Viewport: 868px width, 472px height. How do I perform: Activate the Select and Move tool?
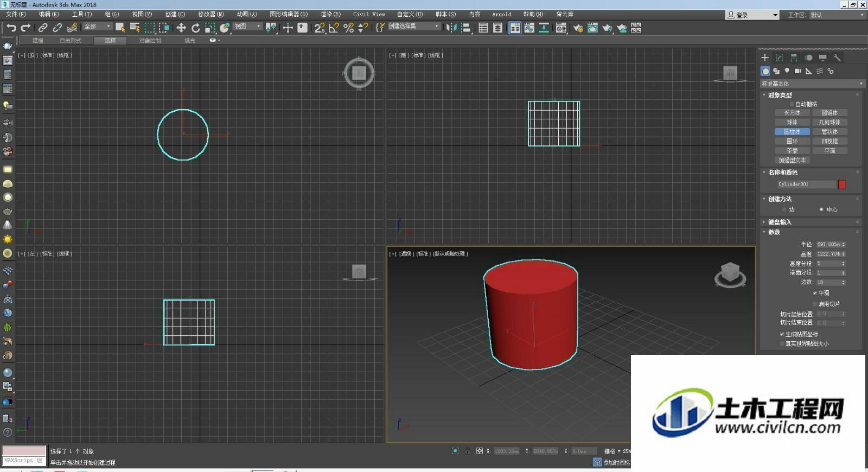(181, 28)
